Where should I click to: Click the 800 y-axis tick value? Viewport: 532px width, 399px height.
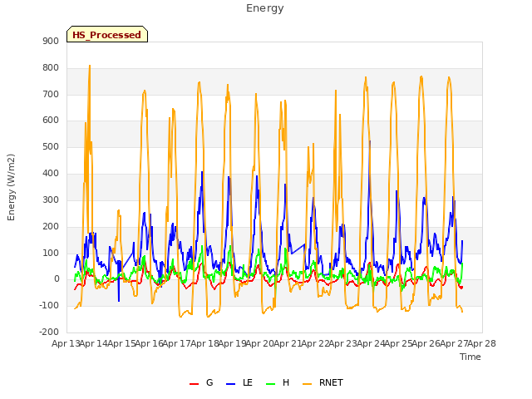click(x=51, y=68)
